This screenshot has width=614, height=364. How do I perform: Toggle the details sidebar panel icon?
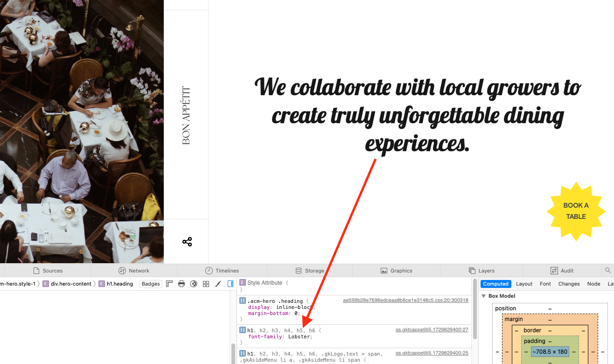pyautogui.click(x=230, y=284)
